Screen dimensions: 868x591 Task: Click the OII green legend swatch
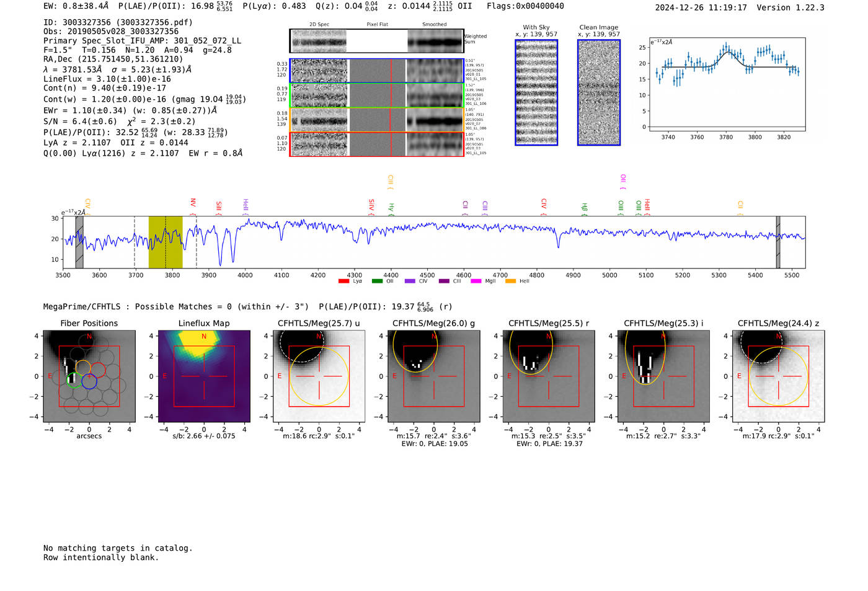[x=377, y=282]
